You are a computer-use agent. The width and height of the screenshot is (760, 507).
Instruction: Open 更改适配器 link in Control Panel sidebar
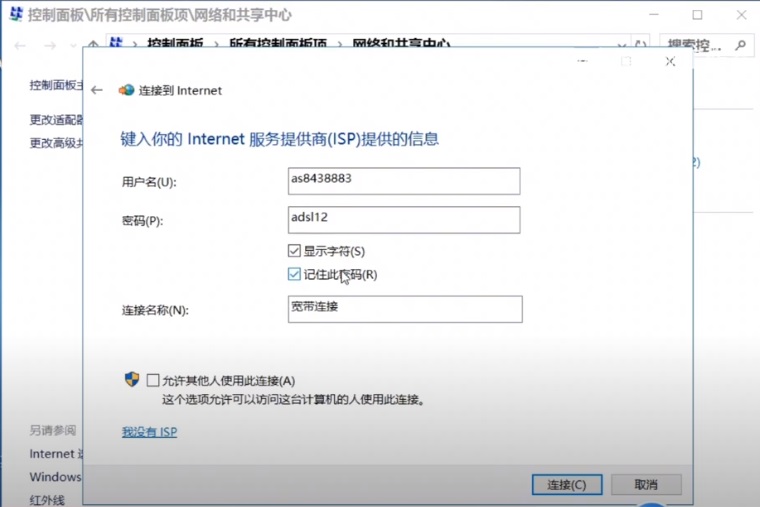pos(56,119)
